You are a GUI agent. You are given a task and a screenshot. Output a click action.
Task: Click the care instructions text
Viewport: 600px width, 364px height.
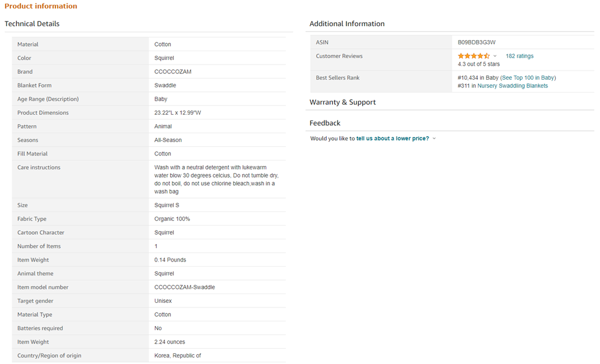(215, 179)
